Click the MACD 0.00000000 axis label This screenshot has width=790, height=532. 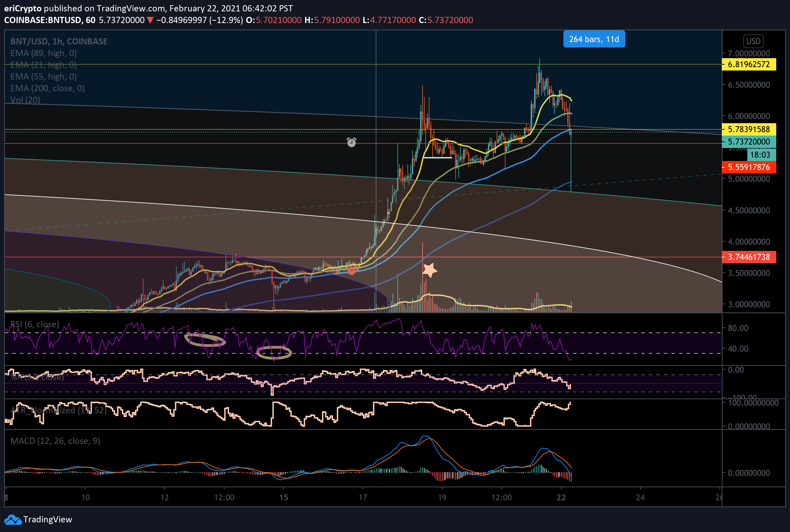click(x=749, y=473)
